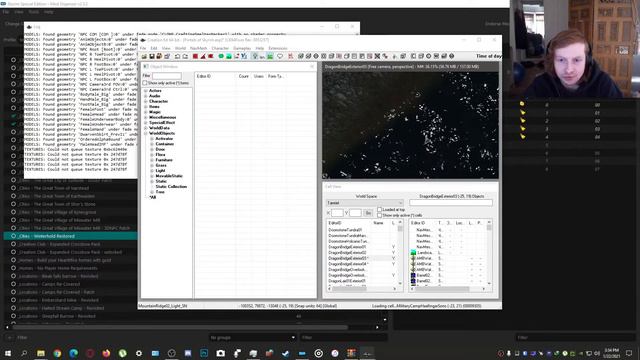The width and height of the screenshot is (640, 360).
Task: Expand the Actors tree node
Action: 146,91
